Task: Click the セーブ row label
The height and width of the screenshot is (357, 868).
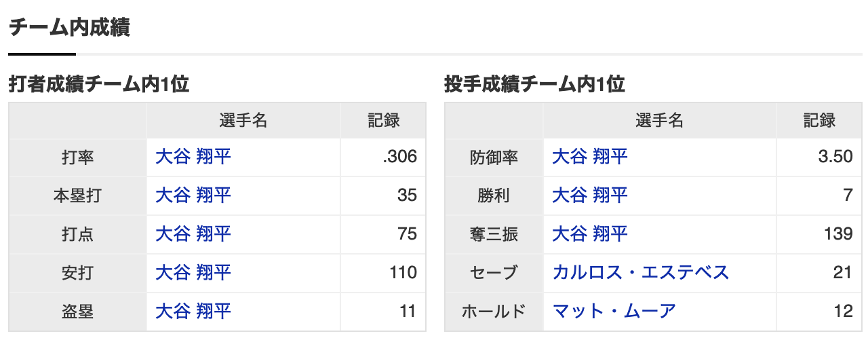Action: (x=494, y=273)
